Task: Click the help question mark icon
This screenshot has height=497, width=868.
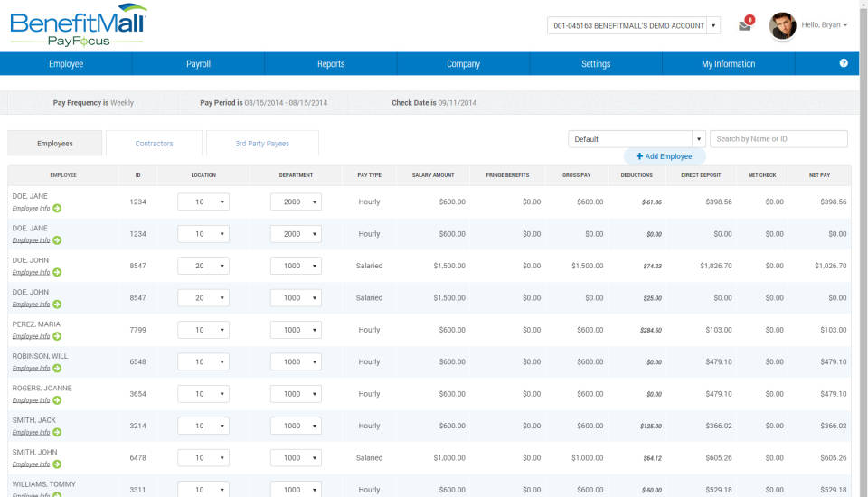Action: pyautogui.click(x=844, y=63)
